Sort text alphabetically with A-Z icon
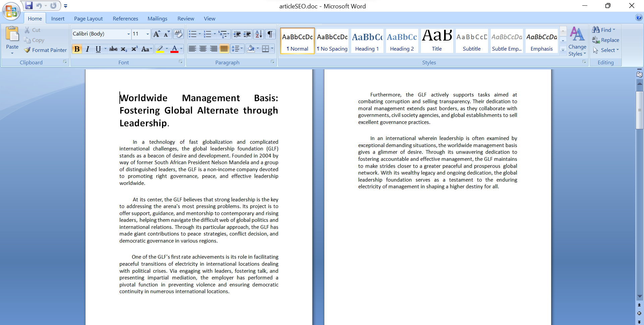644x325 pixels. (x=259, y=34)
